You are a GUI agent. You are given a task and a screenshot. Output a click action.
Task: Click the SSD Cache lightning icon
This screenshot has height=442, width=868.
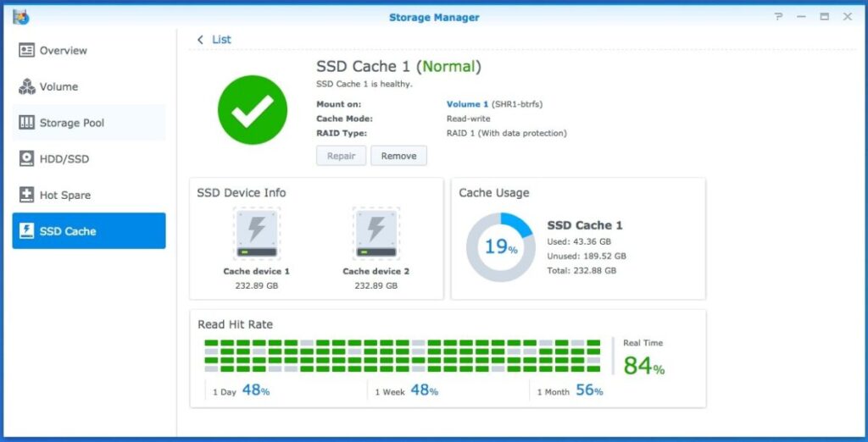click(26, 231)
